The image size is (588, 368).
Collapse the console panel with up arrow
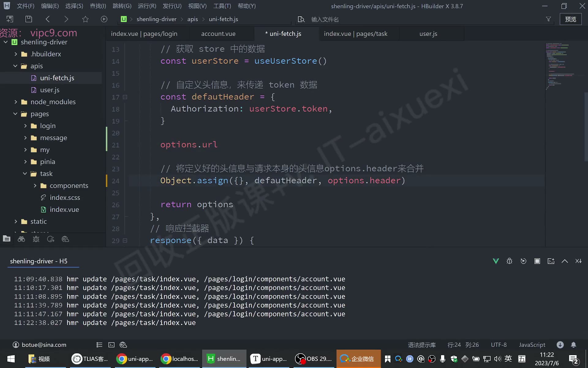[565, 261]
